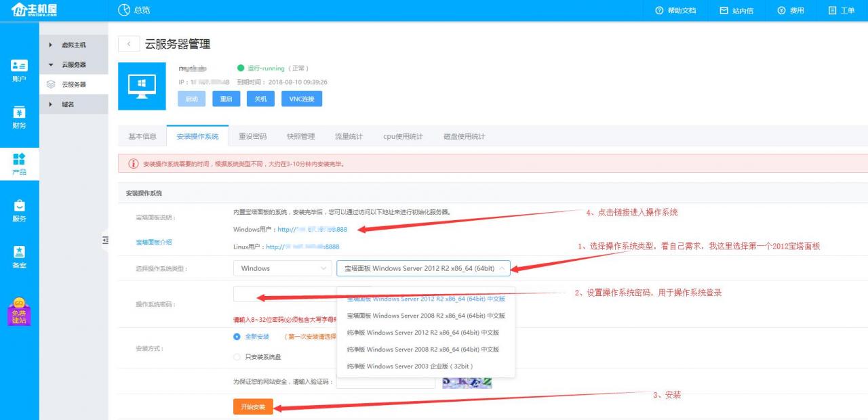Open the Windows用户 panel URL link

tap(312, 230)
